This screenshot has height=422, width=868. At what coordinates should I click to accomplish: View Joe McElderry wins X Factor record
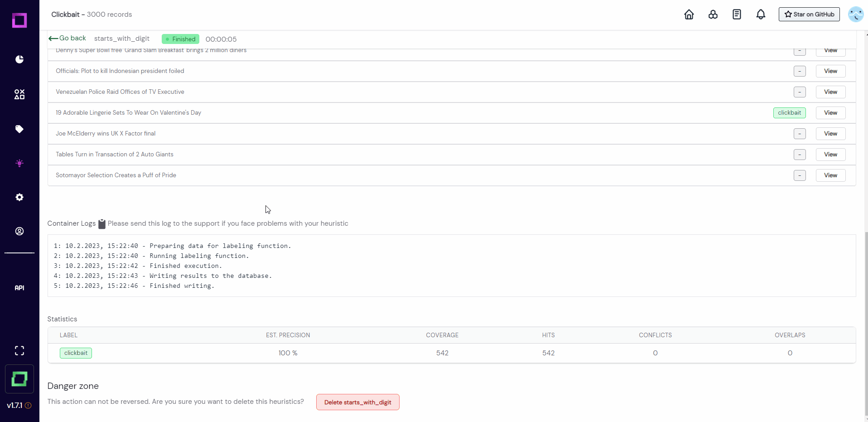click(830, 134)
